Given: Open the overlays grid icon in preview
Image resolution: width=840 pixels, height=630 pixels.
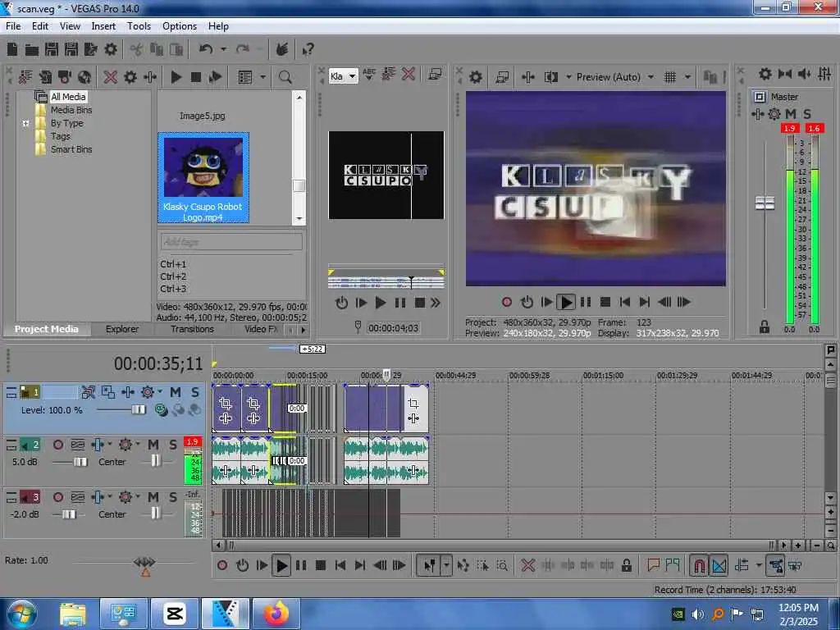Looking at the screenshot, I should [x=669, y=77].
